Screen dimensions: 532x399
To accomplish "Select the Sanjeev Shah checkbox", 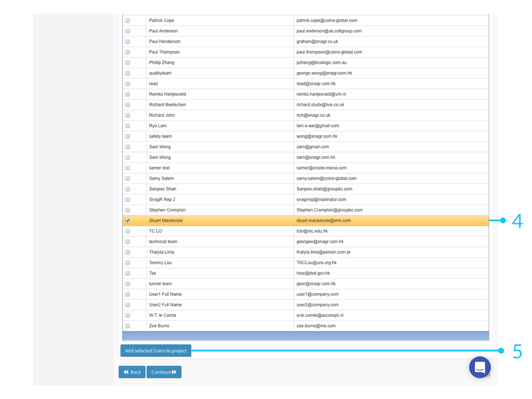I will 128,189.
